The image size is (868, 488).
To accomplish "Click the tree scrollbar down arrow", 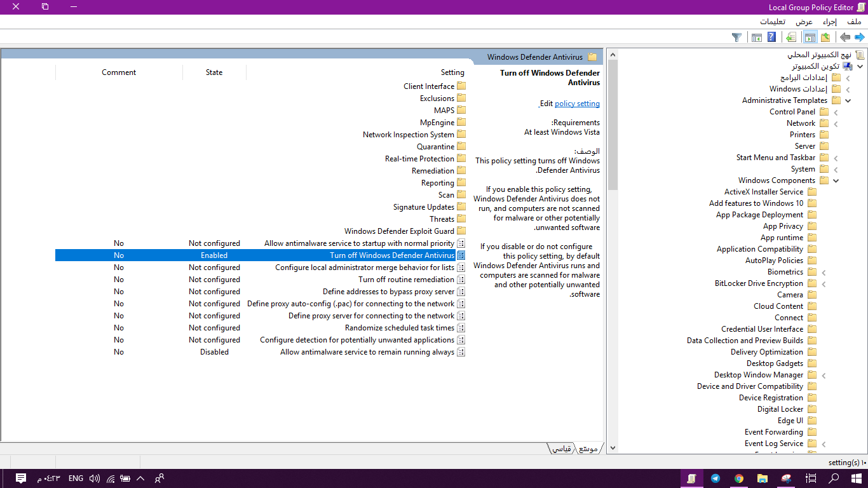I will point(613,448).
